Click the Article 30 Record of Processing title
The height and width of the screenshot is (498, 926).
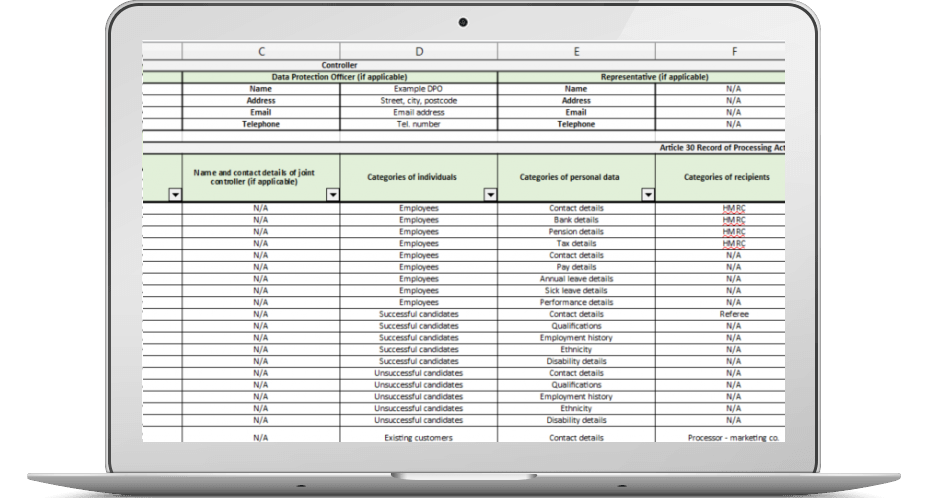722,148
